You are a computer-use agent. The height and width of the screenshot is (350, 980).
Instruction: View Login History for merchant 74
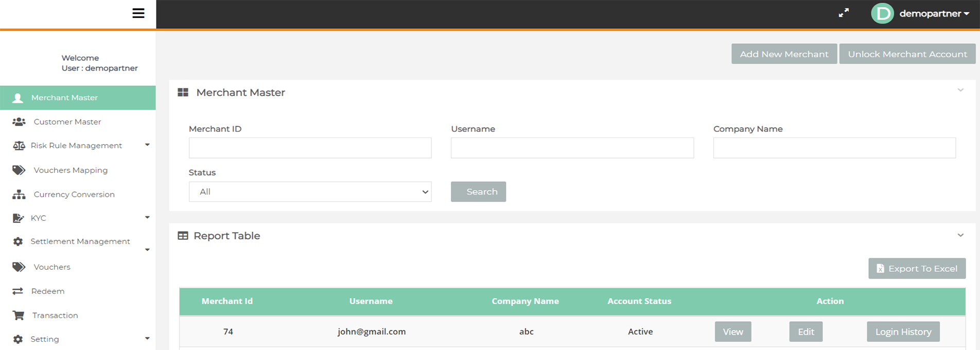903,332
